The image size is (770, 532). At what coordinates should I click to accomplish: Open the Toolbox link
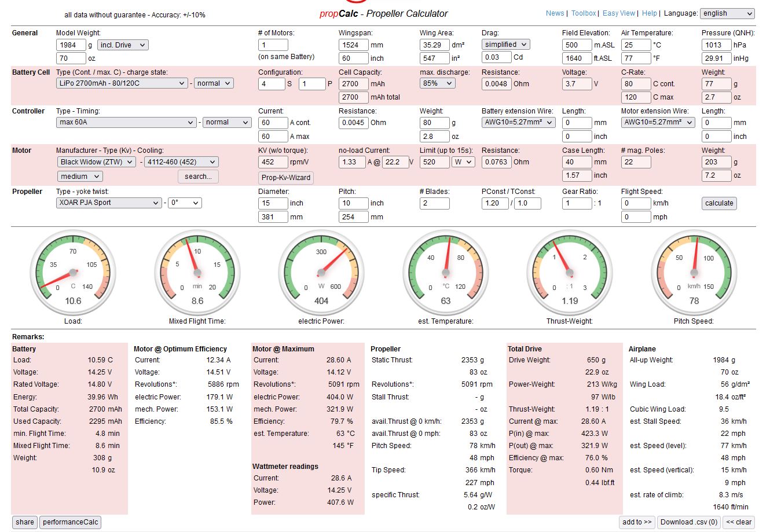pyautogui.click(x=584, y=13)
